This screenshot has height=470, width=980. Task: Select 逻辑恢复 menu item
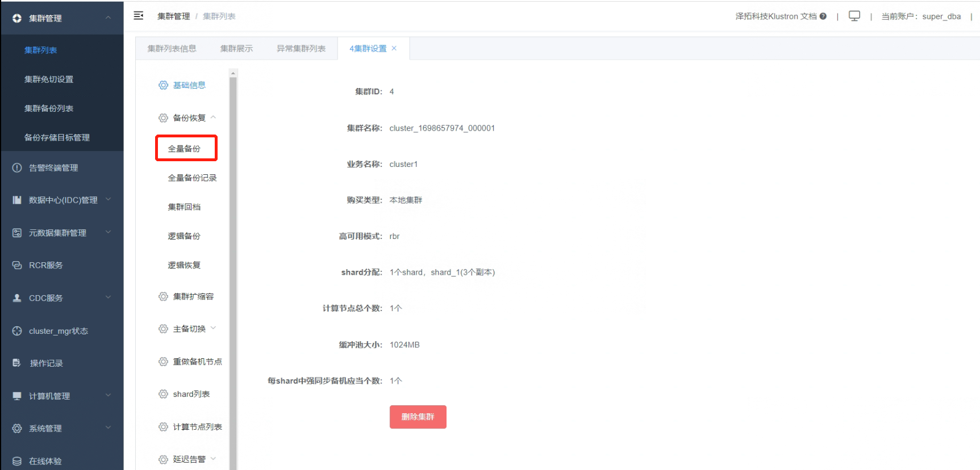coord(184,265)
